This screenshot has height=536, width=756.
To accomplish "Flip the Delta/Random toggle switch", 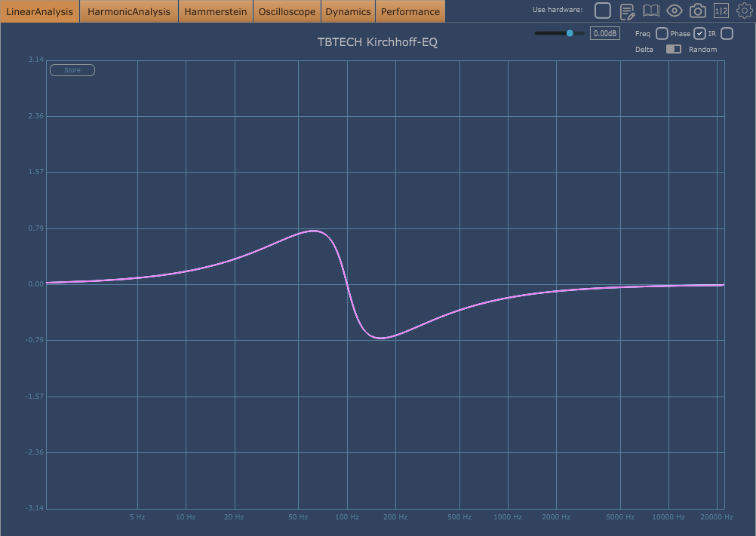I will pyautogui.click(x=673, y=49).
